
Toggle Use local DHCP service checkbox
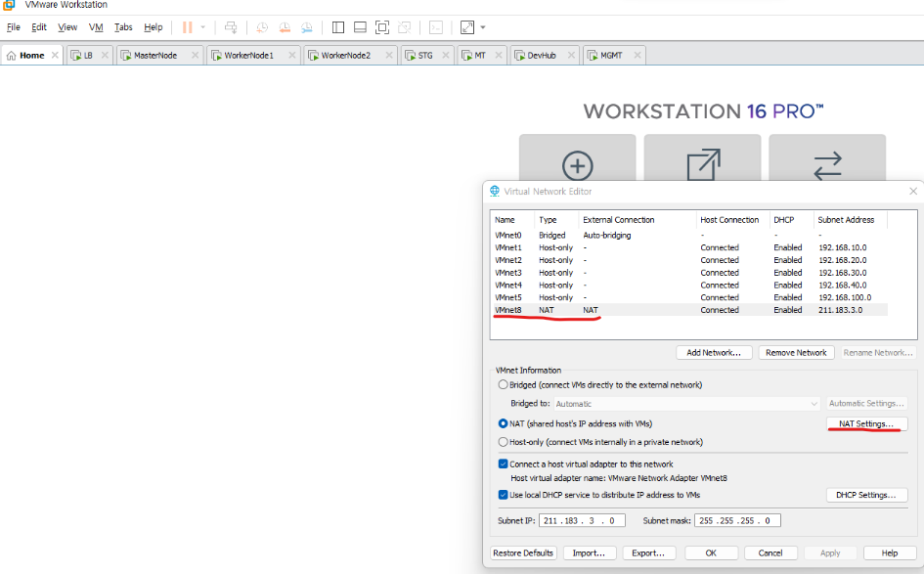(x=503, y=495)
